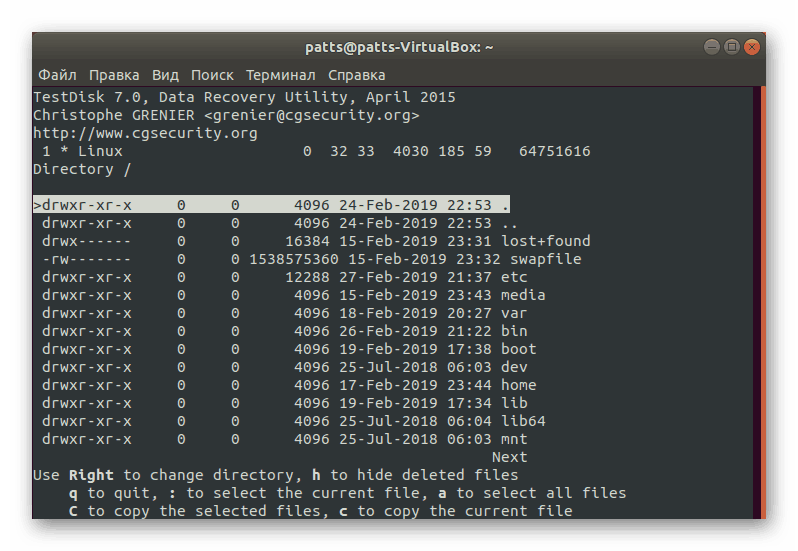
Task: Close the terminal window
Action: pyautogui.click(x=752, y=47)
